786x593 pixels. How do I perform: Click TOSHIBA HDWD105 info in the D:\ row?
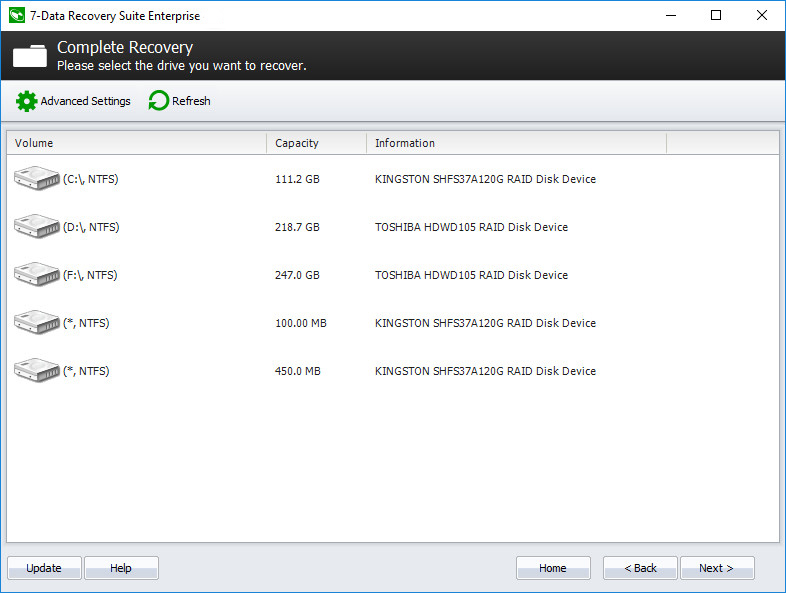click(x=471, y=227)
